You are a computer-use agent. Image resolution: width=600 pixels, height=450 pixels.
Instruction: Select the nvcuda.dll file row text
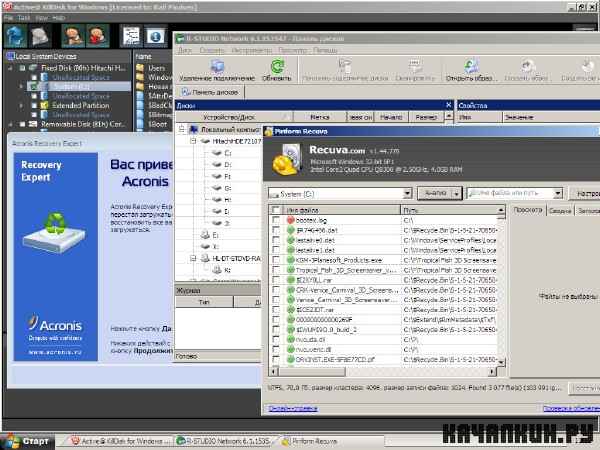point(311,339)
